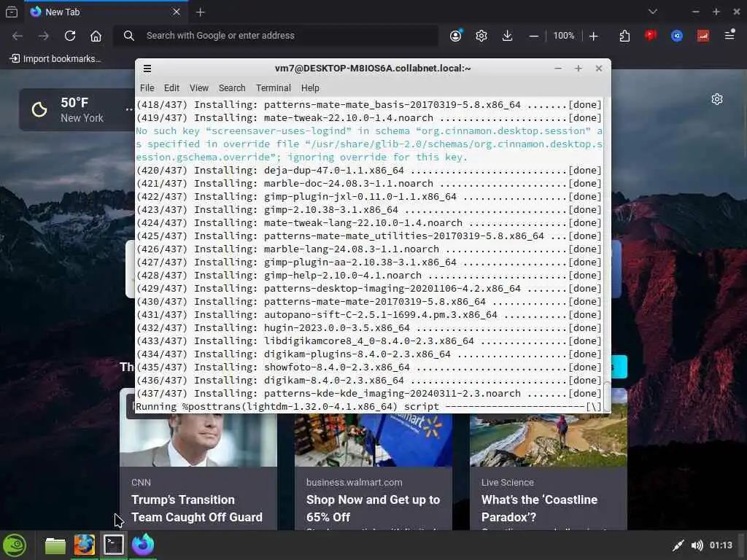Image resolution: width=747 pixels, height=560 pixels.
Task: Open CNN Trump's Transition Team article
Action: [x=197, y=508]
